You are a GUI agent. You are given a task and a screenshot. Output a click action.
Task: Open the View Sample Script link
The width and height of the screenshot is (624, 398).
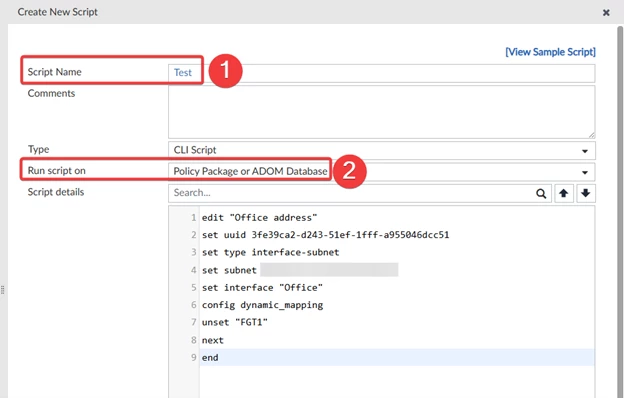(550, 52)
